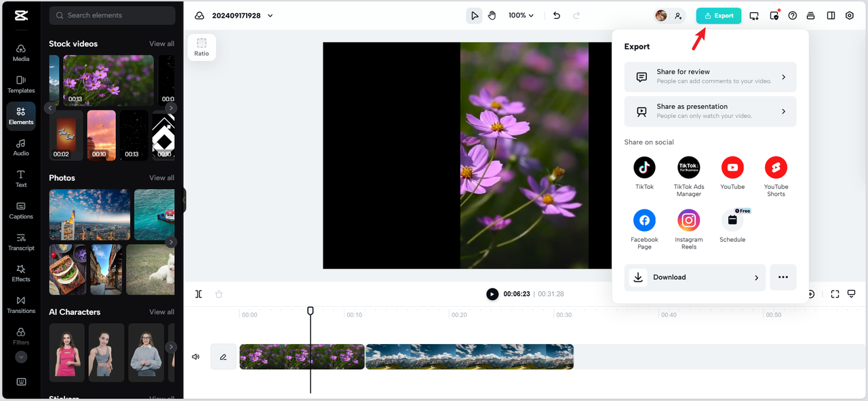Undo the last action
The width and height of the screenshot is (868, 401).
point(557,16)
